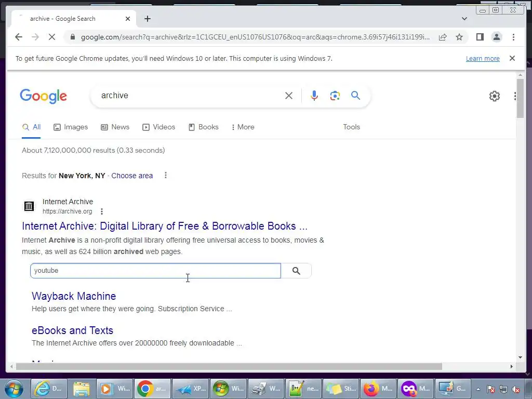Open the Chrome three-dot menu
This screenshot has height=399, width=532.
pos(513,37)
